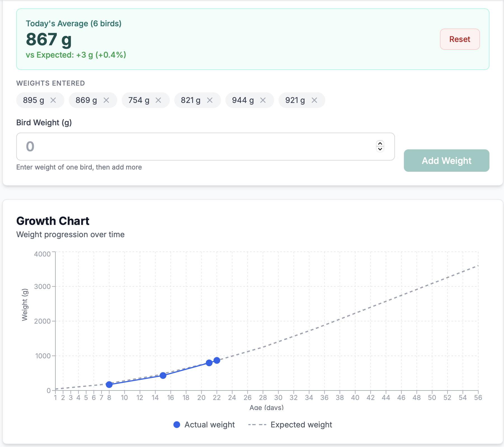Click the dashed line legend icon
504x447 pixels.
pos(257,425)
